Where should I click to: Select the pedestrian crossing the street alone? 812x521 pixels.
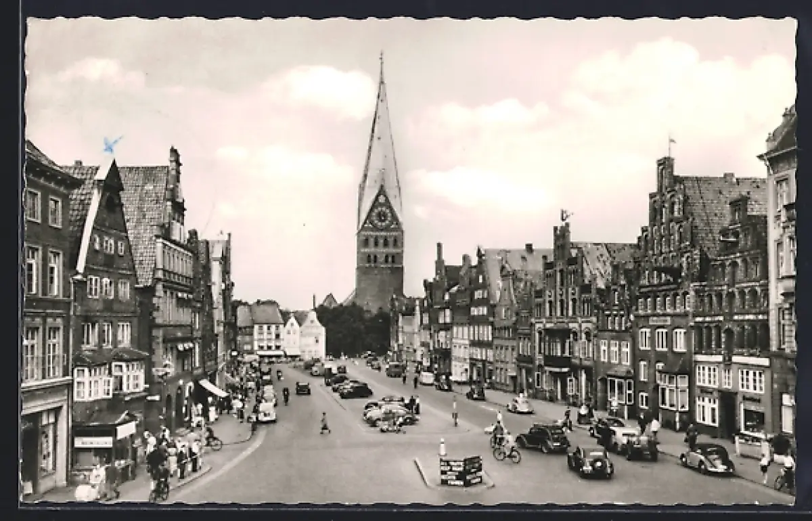click(324, 423)
